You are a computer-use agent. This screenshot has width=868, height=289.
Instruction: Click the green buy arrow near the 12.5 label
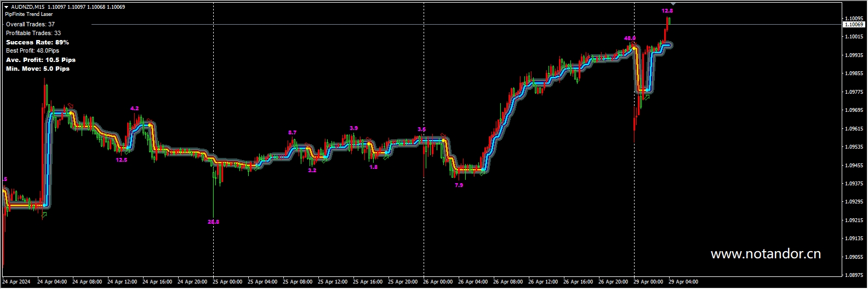pyautogui.click(x=127, y=152)
